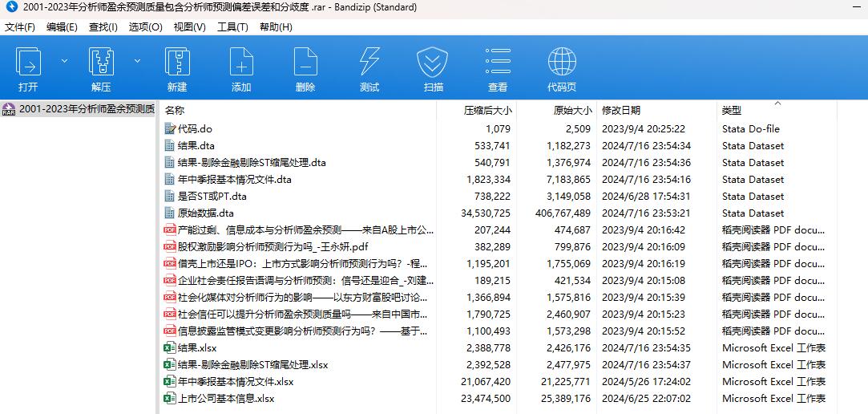Open the 工具(T) menu
This screenshot has width=868, height=414.
tap(232, 27)
